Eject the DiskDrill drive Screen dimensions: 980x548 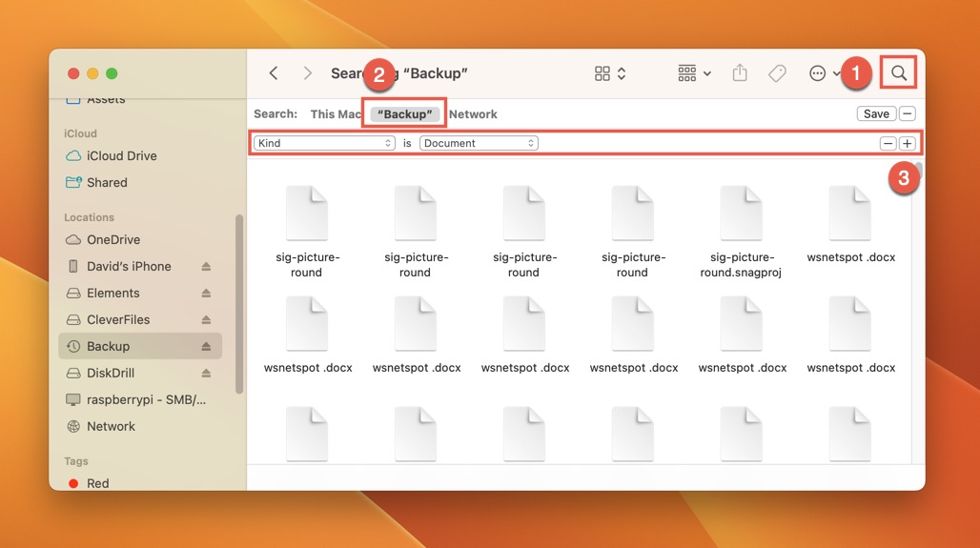(206, 373)
